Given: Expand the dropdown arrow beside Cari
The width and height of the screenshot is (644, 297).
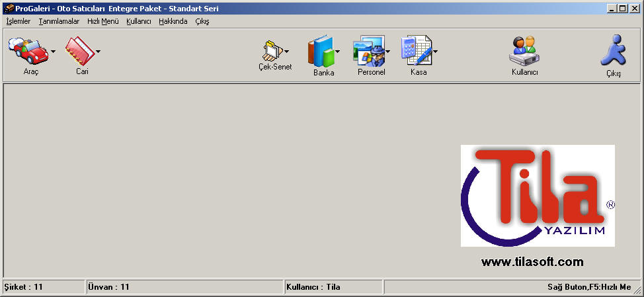Looking at the screenshot, I should 98,51.
